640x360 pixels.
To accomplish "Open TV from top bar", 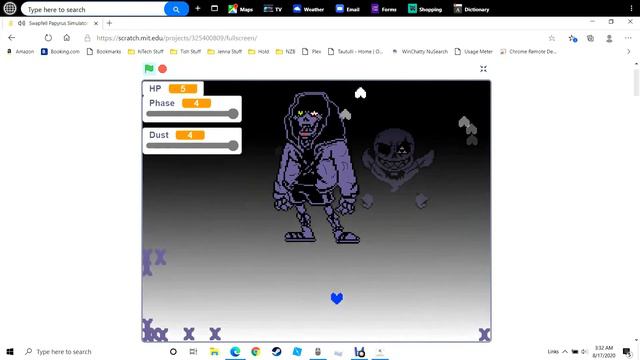I will pyautogui.click(x=273, y=9).
